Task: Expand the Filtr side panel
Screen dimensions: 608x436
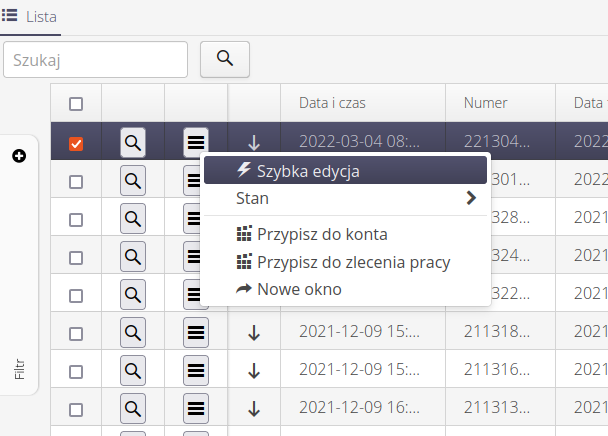Action: coord(19,370)
